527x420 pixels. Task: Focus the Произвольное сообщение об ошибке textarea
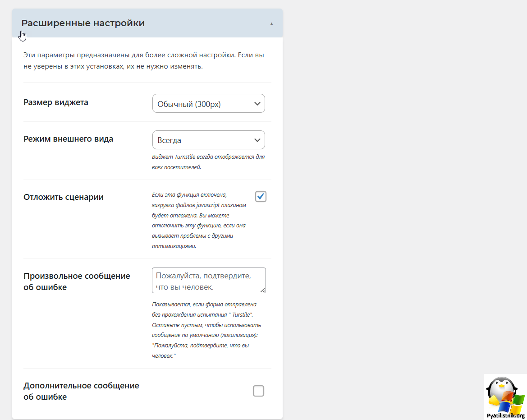click(x=209, y=281)
